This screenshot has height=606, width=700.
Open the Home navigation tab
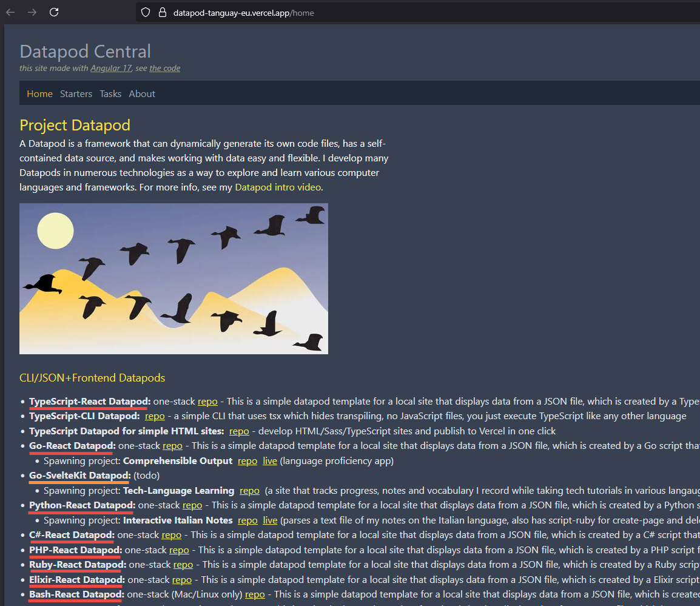(39, 93)
